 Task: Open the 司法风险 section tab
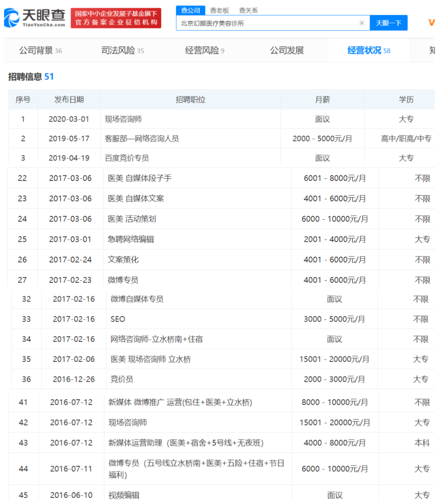point(122,50)
